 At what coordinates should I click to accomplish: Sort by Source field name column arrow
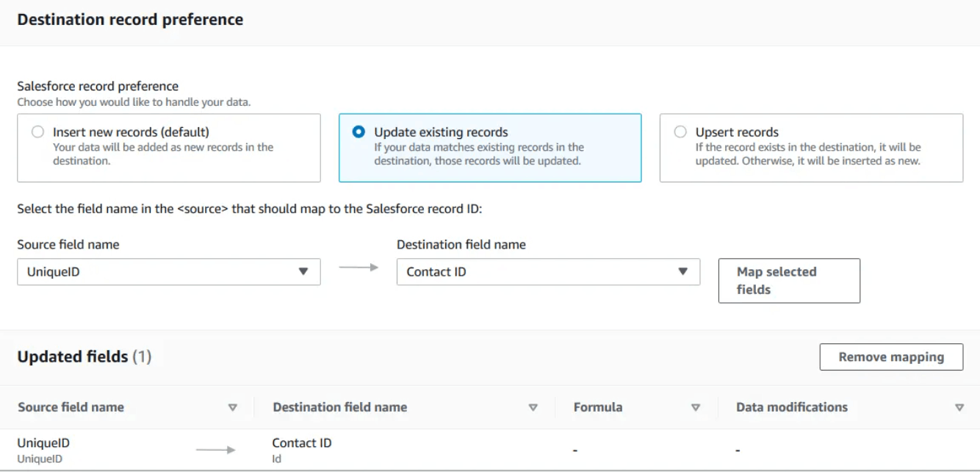(233, 407)
